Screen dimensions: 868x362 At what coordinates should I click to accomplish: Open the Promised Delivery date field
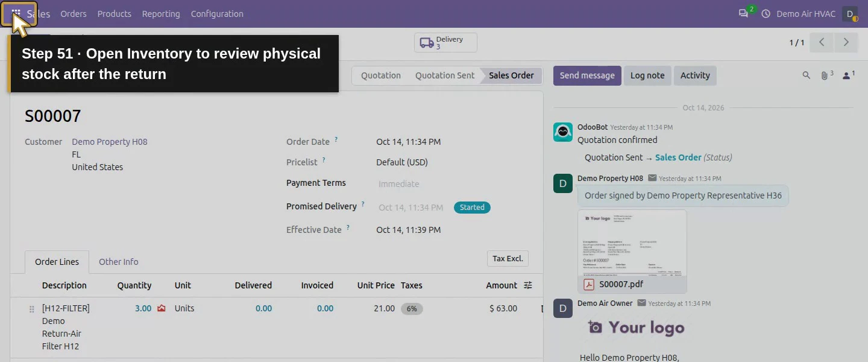click(x=411, y=208)
